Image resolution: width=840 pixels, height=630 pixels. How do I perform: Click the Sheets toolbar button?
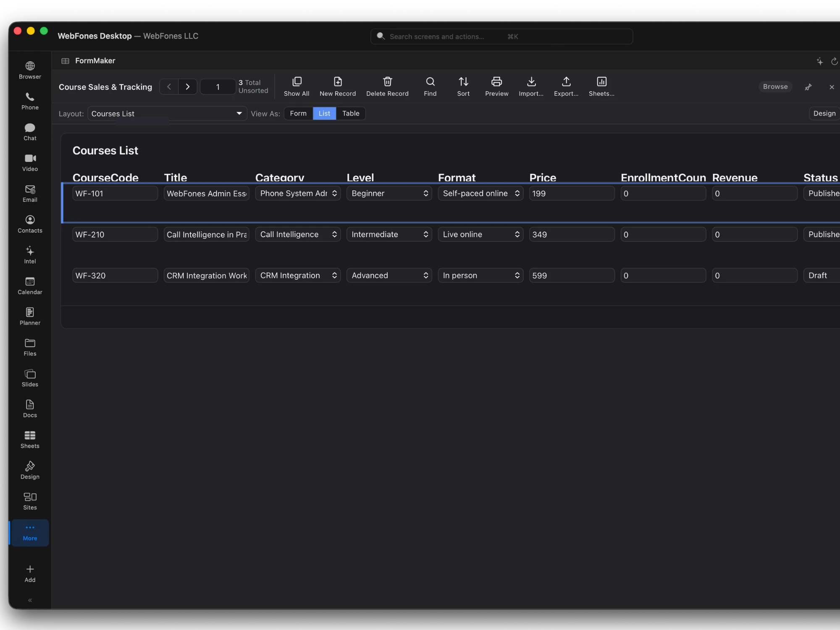pyautogui.click(x=601, y=87)
